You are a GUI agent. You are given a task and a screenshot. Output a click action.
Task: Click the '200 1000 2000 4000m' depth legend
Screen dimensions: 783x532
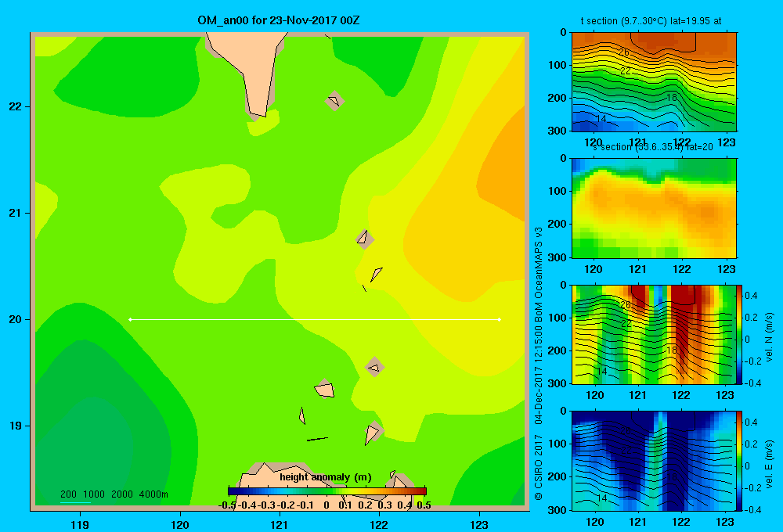click(114, 494)
